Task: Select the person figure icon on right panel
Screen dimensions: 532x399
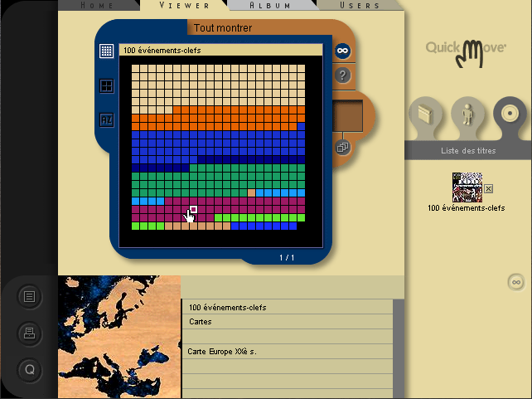Action: click(467, 113)
